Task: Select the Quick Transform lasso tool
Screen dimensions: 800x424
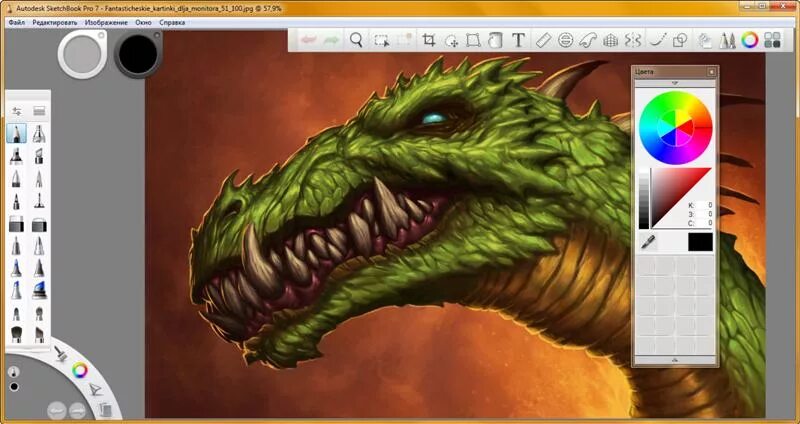Action: (x=451, y=41)
